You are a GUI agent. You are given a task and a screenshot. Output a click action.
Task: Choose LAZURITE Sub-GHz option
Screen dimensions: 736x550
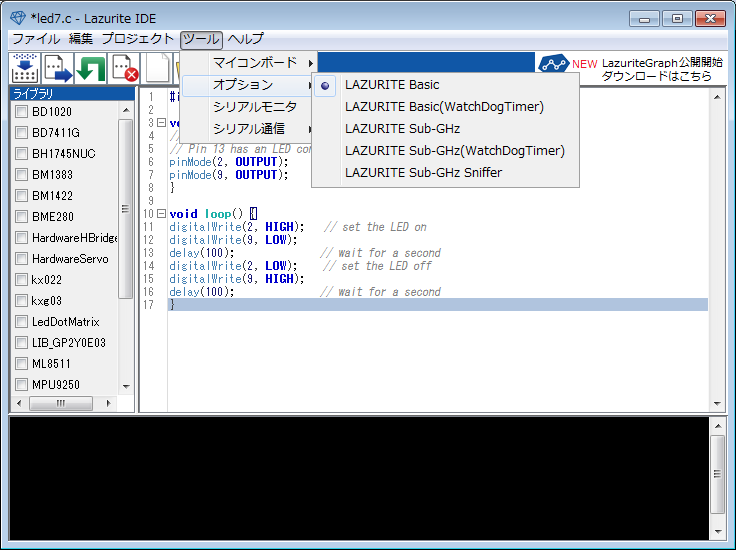[x=445, y=129]
